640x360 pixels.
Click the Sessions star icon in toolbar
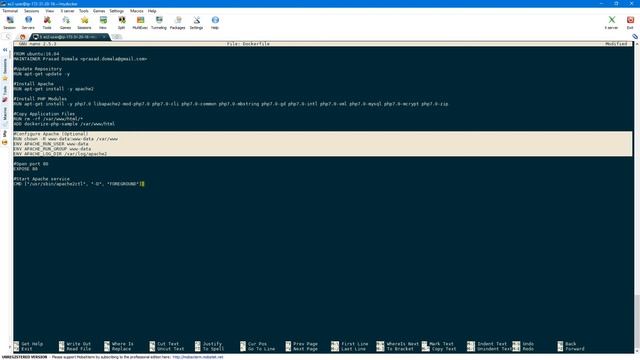(84, 22)
